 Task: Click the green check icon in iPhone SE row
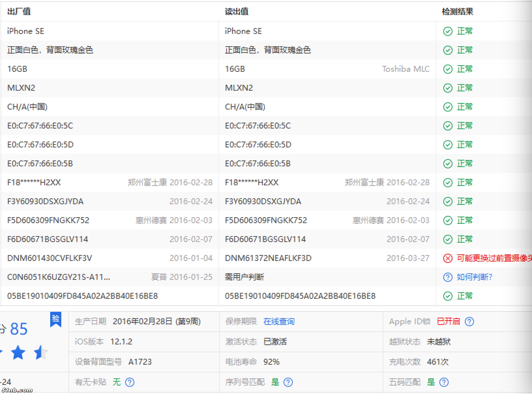[x=448, y=31]
